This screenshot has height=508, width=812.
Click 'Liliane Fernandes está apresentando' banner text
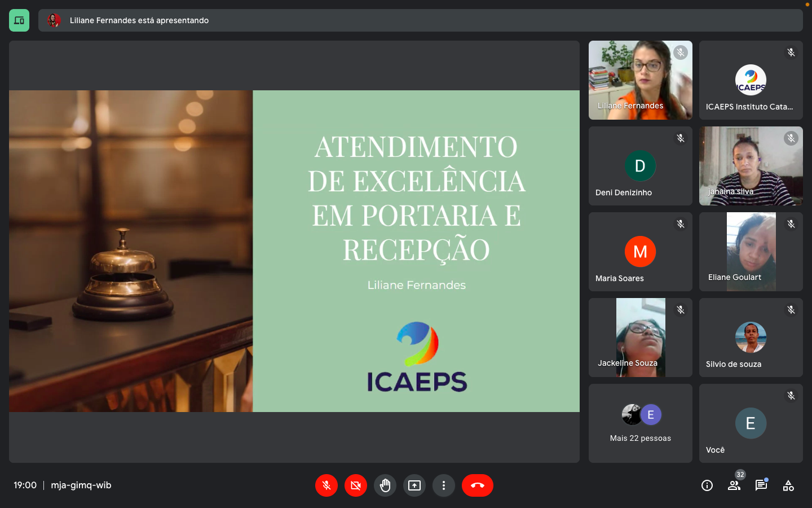click(139, 20)
